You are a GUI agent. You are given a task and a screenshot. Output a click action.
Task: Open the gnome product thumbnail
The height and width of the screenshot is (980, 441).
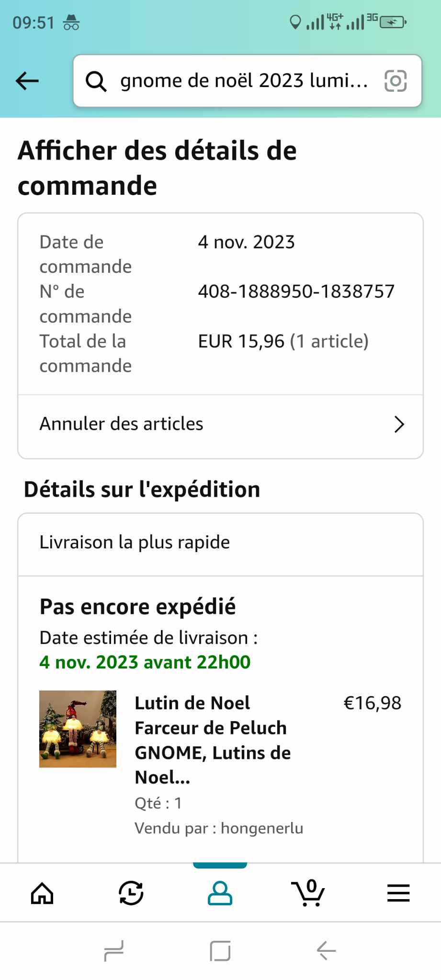(78, 729)
